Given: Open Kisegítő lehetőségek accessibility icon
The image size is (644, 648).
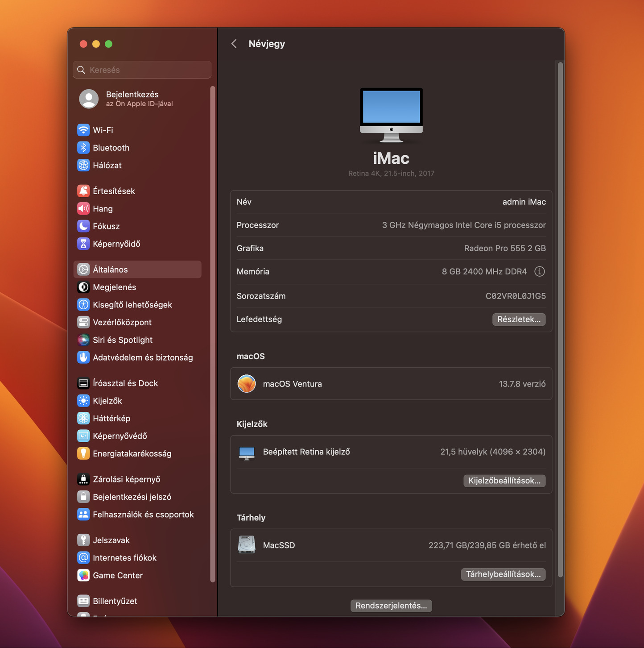Looking at the screenshot, I should [83, 305].
